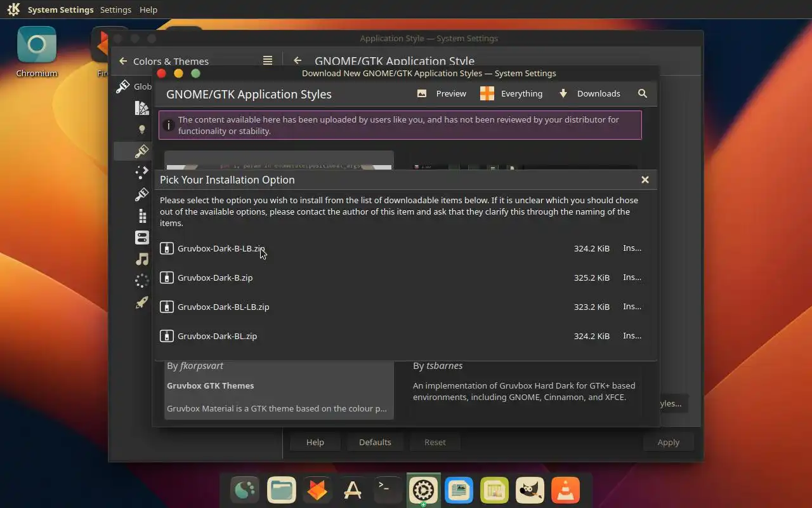Image resolution: width=812 pixels, height=508 pixels.
Task: Open the teal dotted launcher icon in the dock
Action: tap(246, 490)
